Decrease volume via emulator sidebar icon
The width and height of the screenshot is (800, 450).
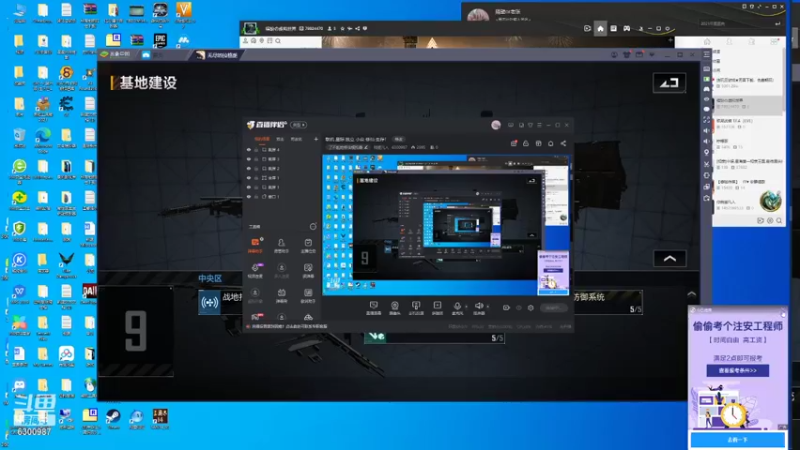point(706,141)
